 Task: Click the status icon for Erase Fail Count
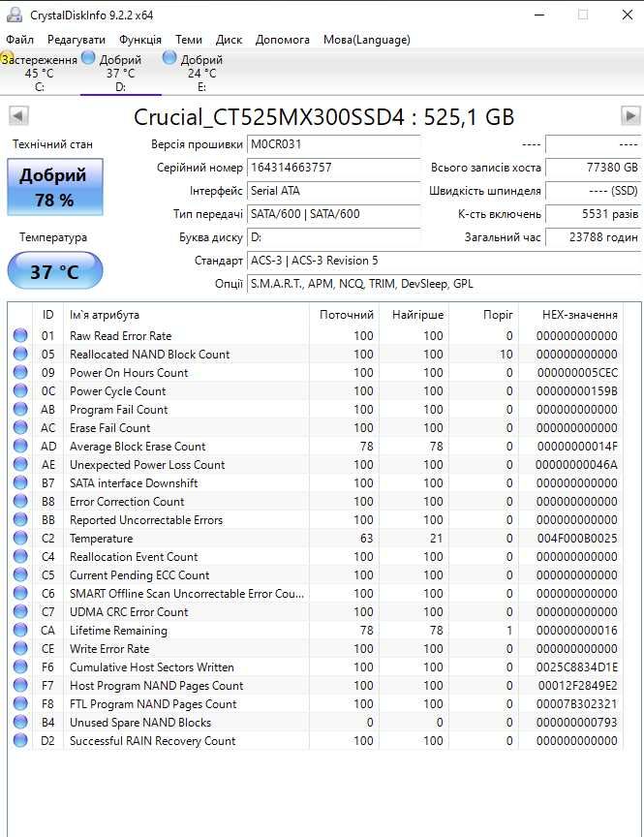(x=20, y=427)
